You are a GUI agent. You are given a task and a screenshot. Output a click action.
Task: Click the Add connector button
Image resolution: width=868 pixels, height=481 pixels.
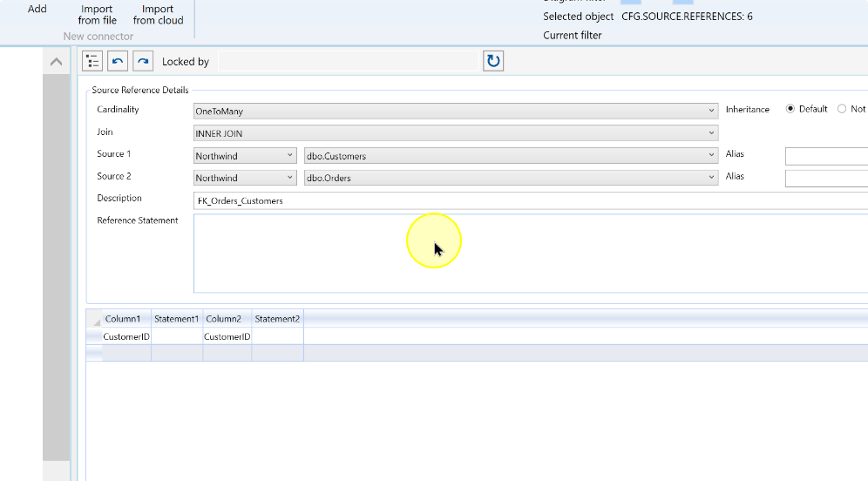37,9
